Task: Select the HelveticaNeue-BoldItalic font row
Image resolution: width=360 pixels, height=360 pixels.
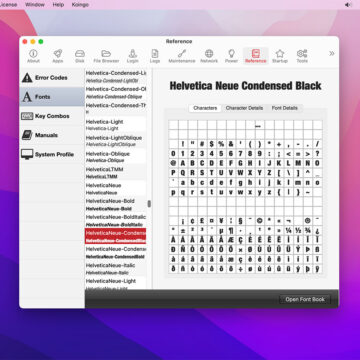Action: [x=116, y=221]
